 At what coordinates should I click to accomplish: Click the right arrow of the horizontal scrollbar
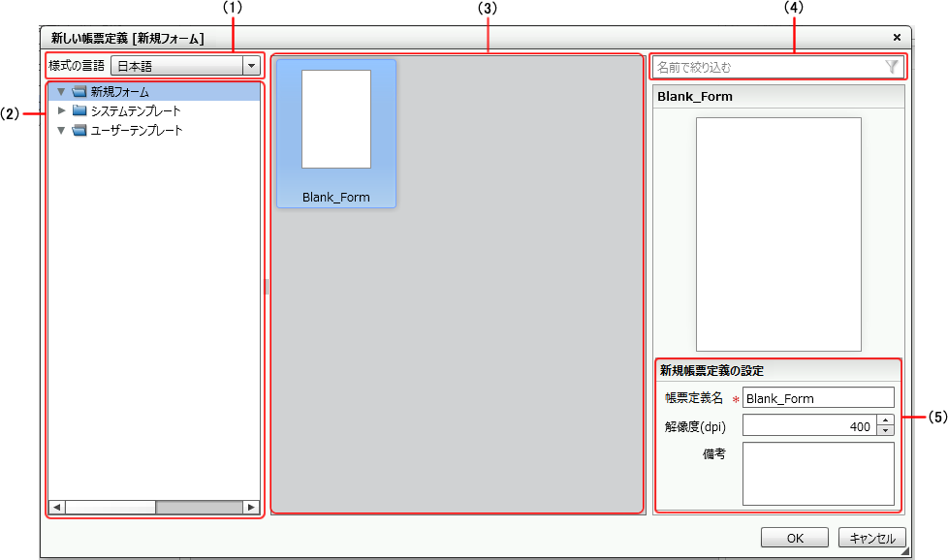click(x=250, y=507)
